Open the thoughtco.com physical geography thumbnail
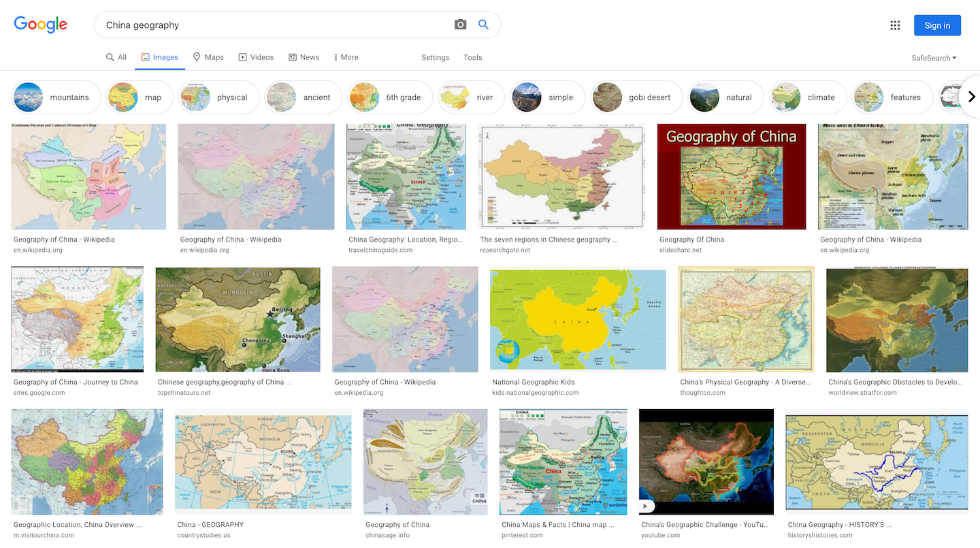The image size is (980, 548). (x=747, y=319)
